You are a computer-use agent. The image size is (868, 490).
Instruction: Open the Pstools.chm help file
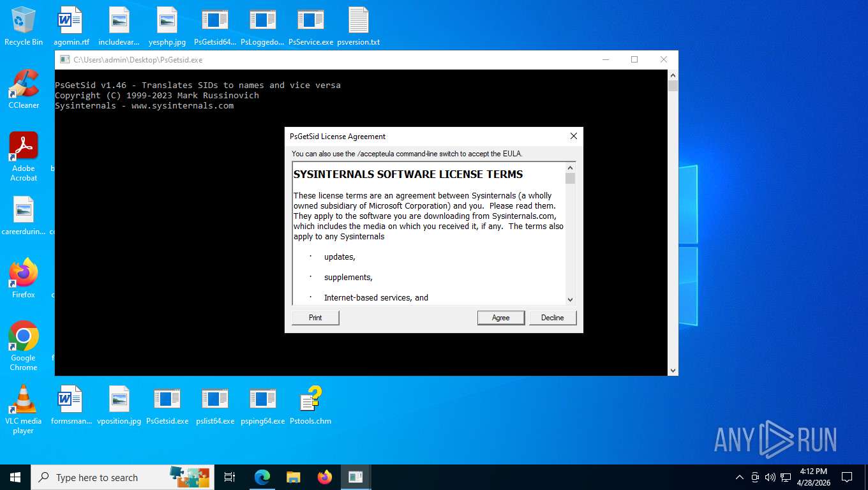[x=310, y=405]
